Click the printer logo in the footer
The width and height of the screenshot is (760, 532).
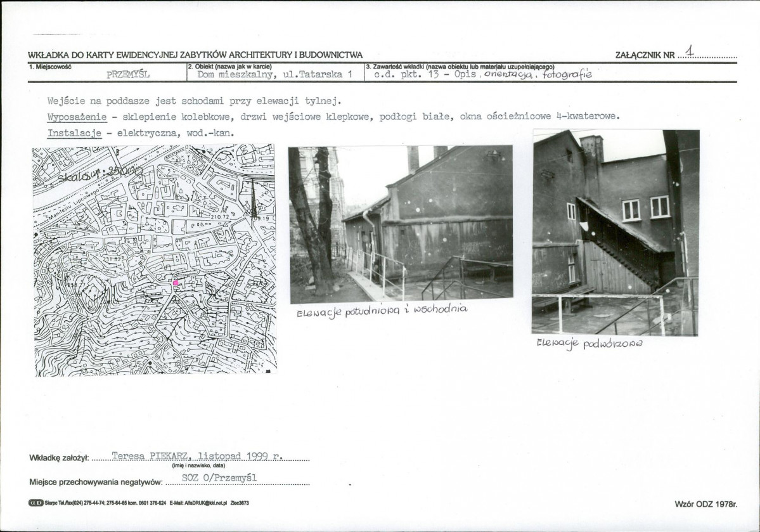(36, 503)
